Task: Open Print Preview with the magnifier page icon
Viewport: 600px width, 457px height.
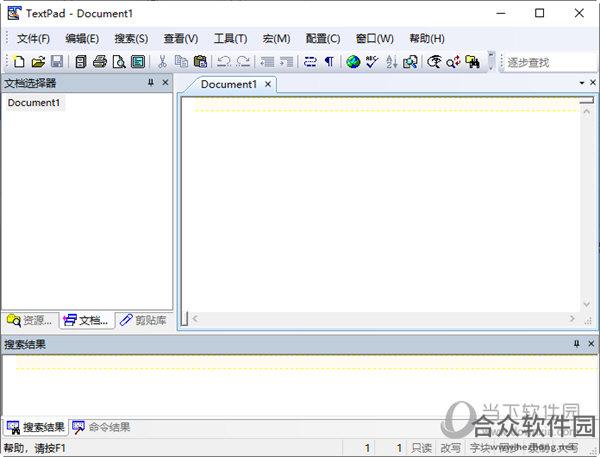Action: click(119, 61)
